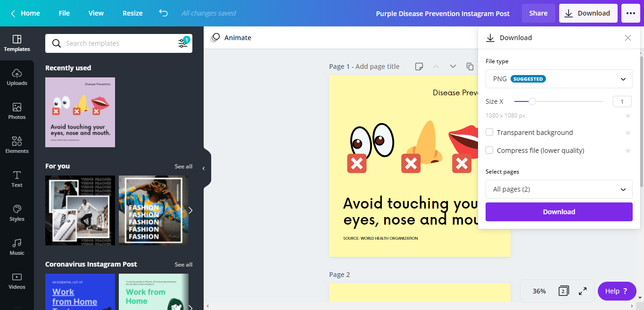Viewport: 644px width, 310px height.
Task: Open the Photos sidebar tab
Action: pyautogui.click(x=17, y=111)
